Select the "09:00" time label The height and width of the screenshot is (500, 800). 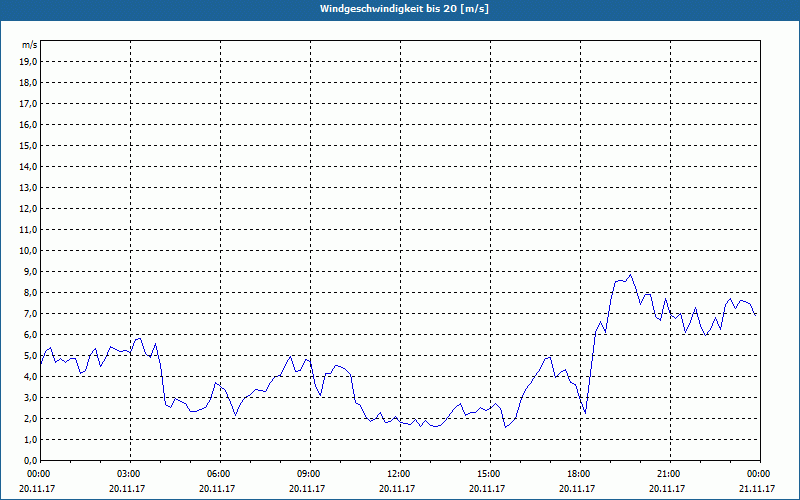308,474
